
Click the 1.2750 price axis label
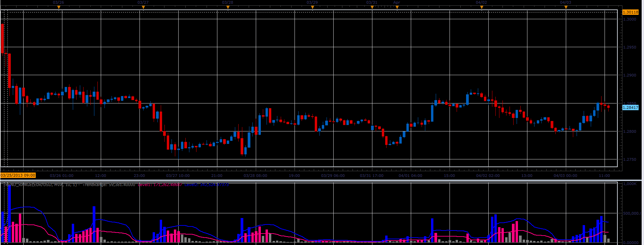tap(630, 159)
